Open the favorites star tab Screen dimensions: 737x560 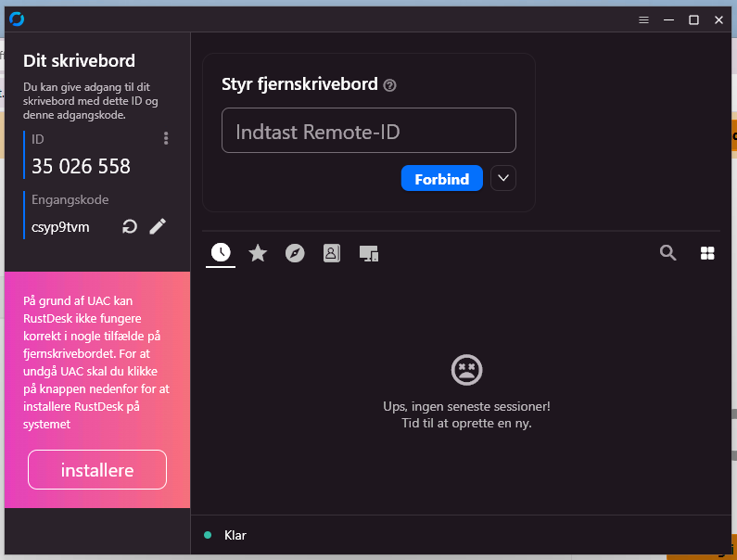coord(258,253)
